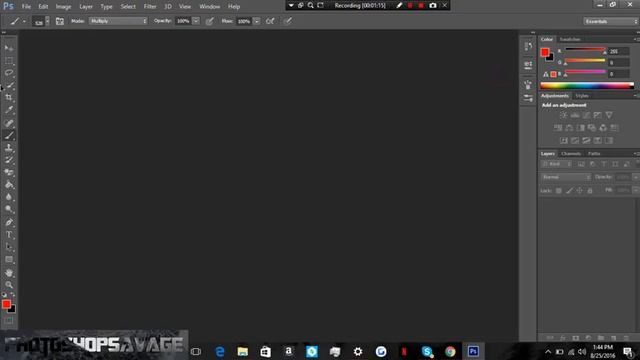Viewport: 640px width, 360px height.
Task: Select the History Brush tool
Action: point(9,160)
